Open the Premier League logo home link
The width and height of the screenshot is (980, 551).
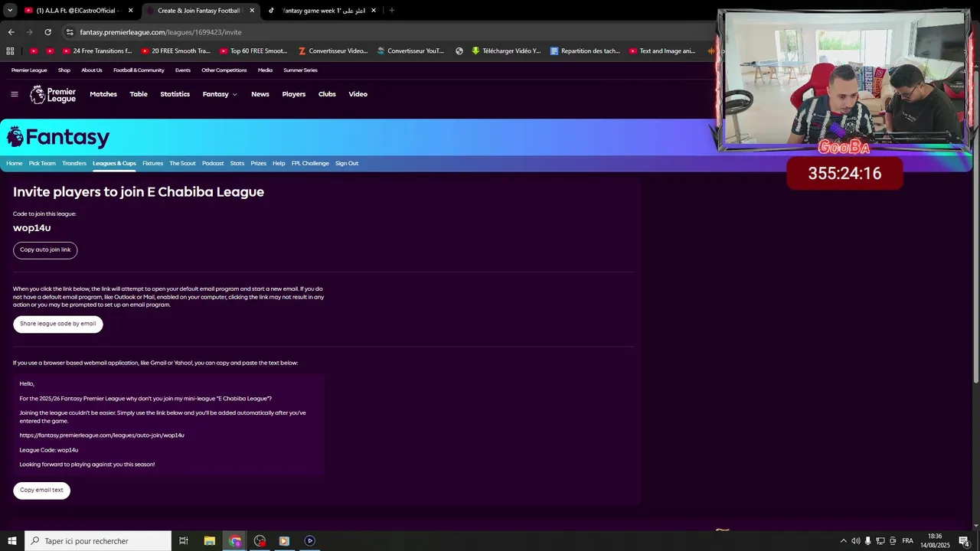click(53, 94)
